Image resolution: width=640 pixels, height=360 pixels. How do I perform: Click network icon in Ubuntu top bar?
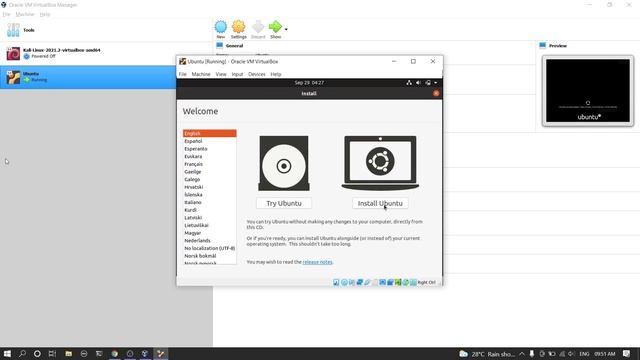[x=409, y=83]
